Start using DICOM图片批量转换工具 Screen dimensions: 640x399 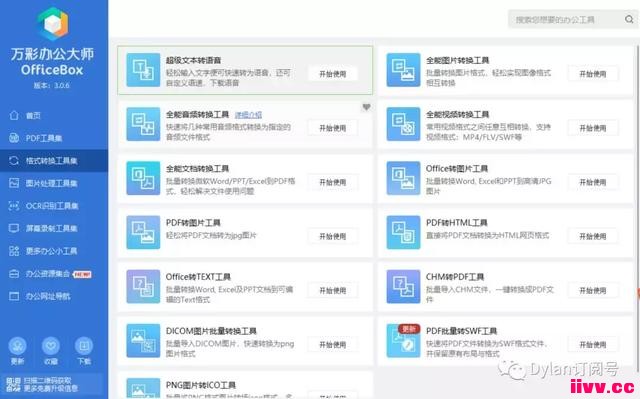333,345
